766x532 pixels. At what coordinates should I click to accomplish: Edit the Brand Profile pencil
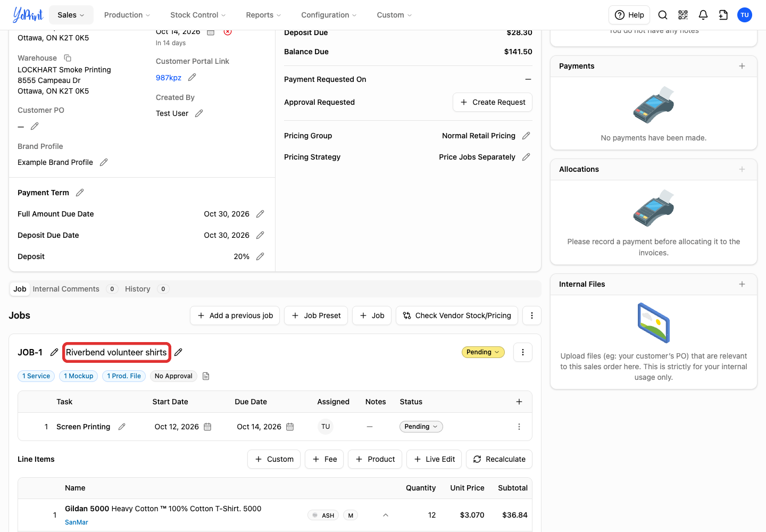[104, 162]
